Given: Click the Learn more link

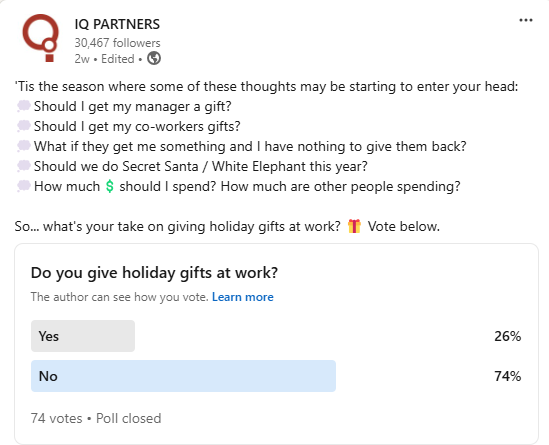Looking at the screenshot, I should tap(243, 297).
